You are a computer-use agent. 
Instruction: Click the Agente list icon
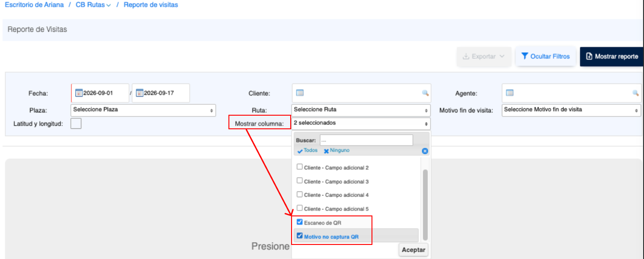click(x=510, y=93)
